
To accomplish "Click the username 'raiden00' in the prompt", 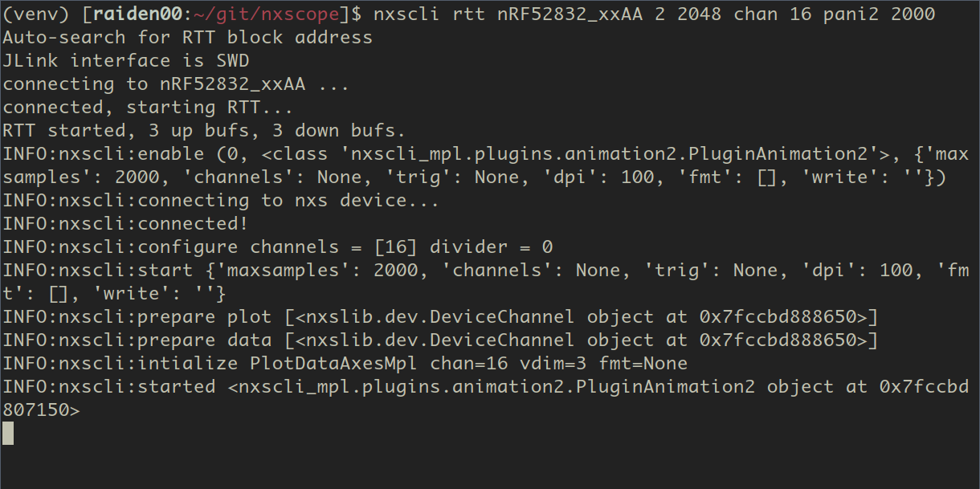I will point(137,14).
